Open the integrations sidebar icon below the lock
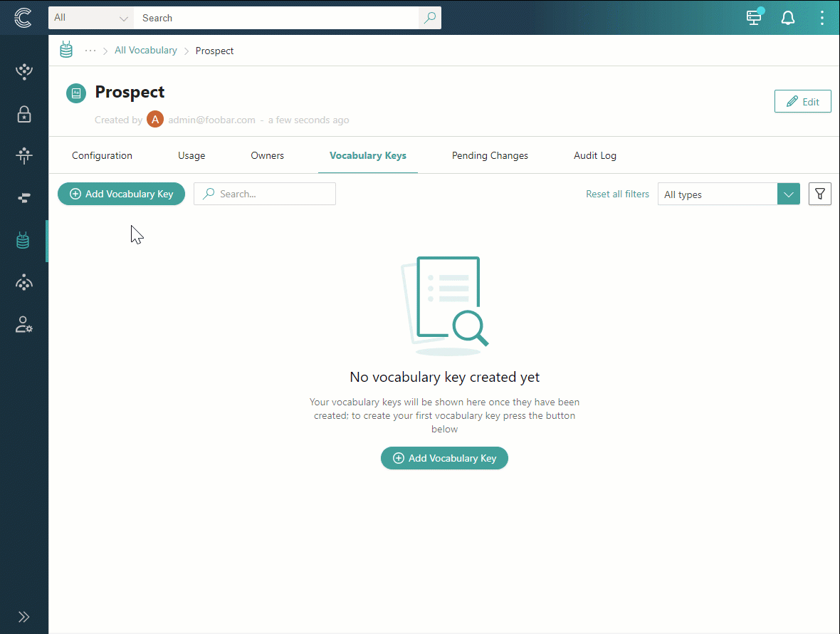 (24, 155)
